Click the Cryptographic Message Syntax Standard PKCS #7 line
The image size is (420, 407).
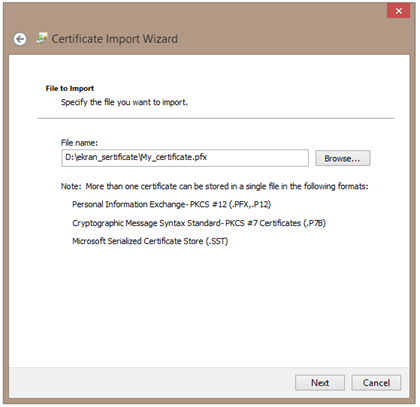(199, 223)
